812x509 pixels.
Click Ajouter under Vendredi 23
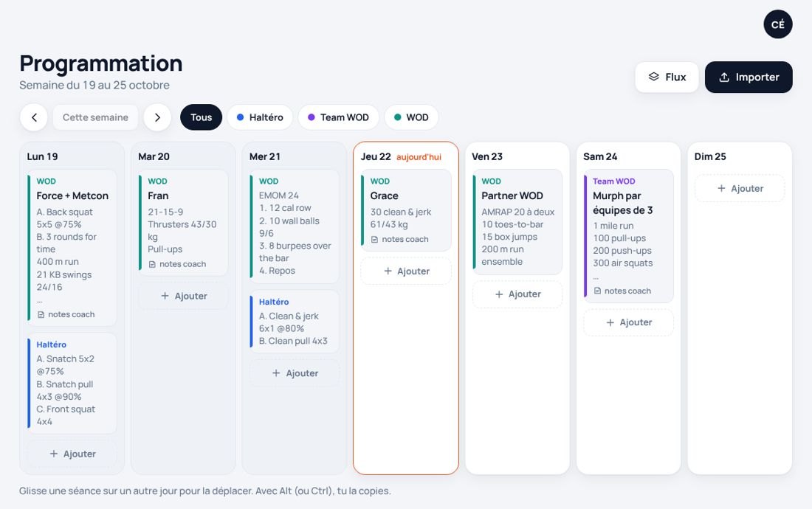click(517, 294)
